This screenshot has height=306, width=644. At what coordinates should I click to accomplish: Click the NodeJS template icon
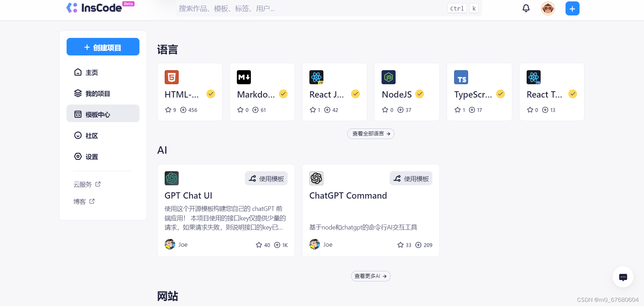[x=389, y=77]
